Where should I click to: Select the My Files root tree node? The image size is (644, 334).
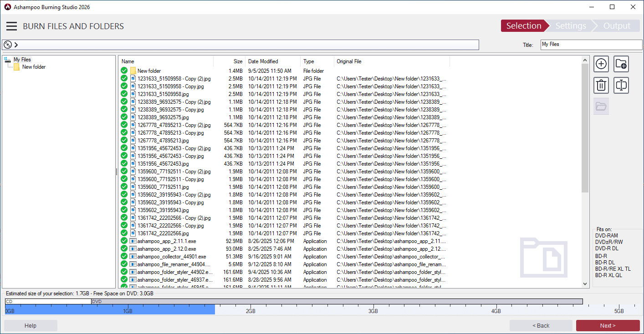(22, 60)
